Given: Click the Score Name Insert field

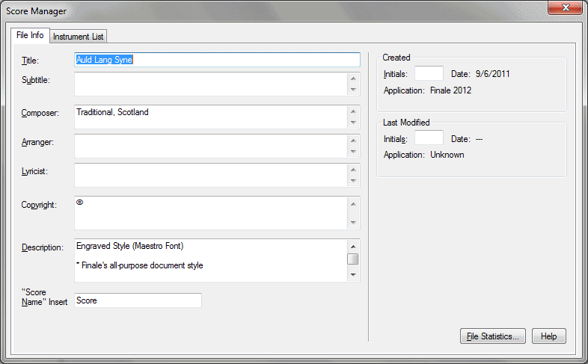Looking at the screenshot, I should [138, 300].
